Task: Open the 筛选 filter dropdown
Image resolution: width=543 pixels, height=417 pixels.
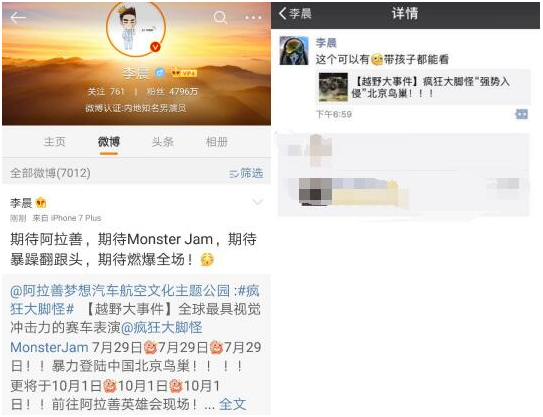Action: pyautogui.click(x=246, y=173)
